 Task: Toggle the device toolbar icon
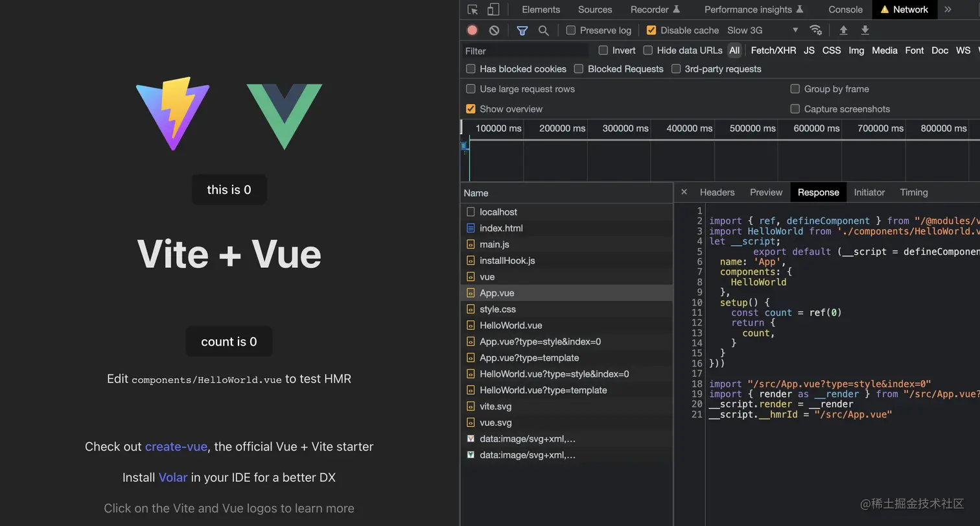(493, 10)
